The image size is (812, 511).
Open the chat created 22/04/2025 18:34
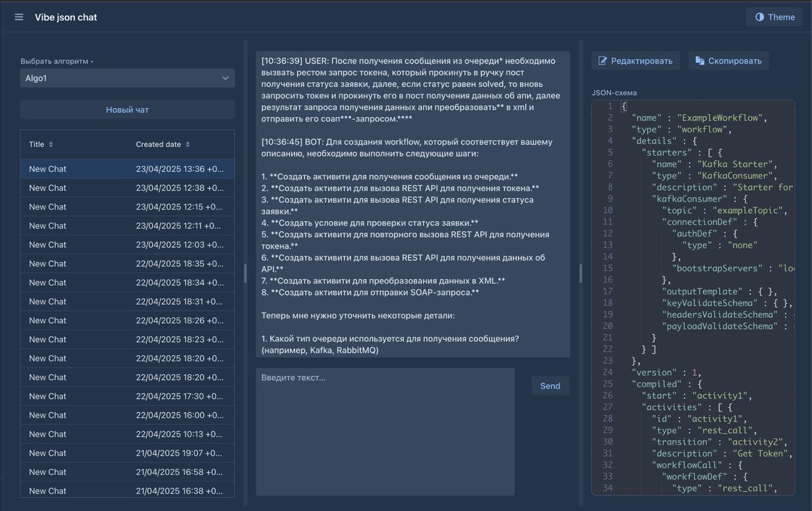(128, 283)
